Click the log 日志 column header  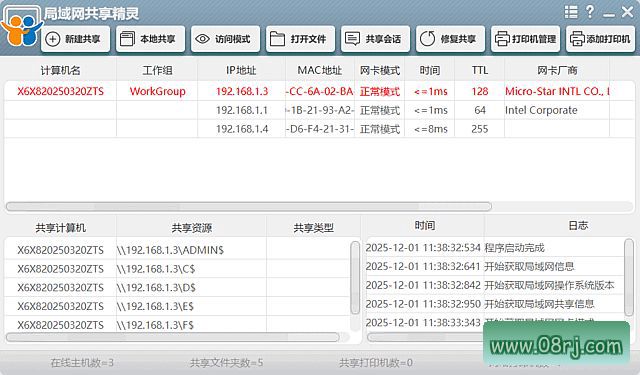(578, 225)
